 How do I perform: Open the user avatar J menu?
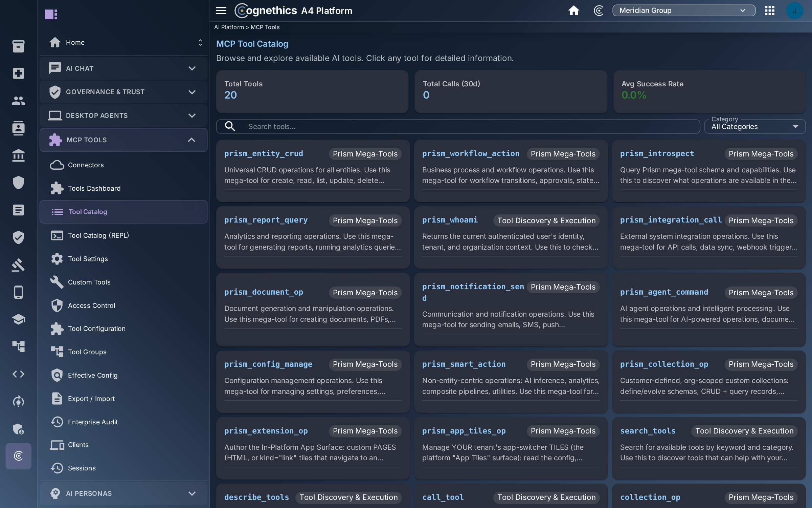pos(794,10)
